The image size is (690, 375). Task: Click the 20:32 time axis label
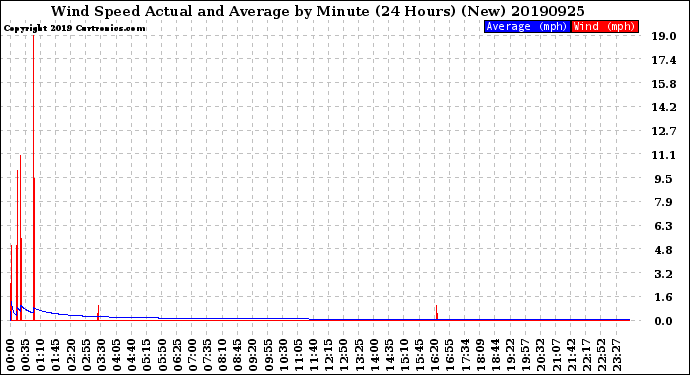click(x=540, y=355)
